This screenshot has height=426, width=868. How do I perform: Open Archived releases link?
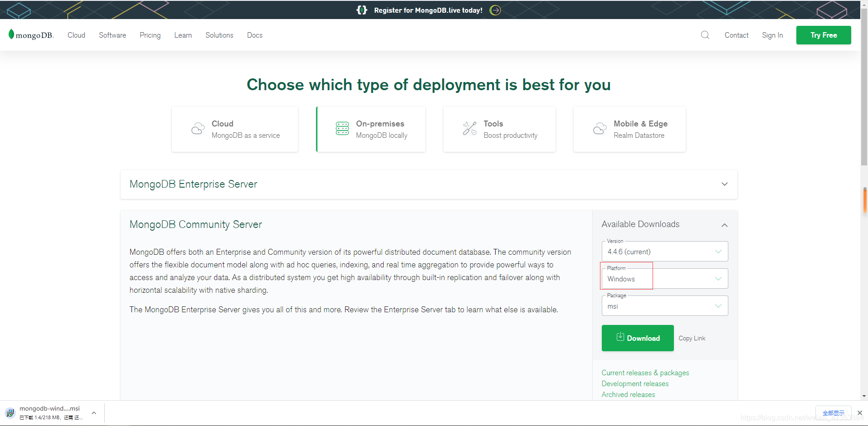628,394
